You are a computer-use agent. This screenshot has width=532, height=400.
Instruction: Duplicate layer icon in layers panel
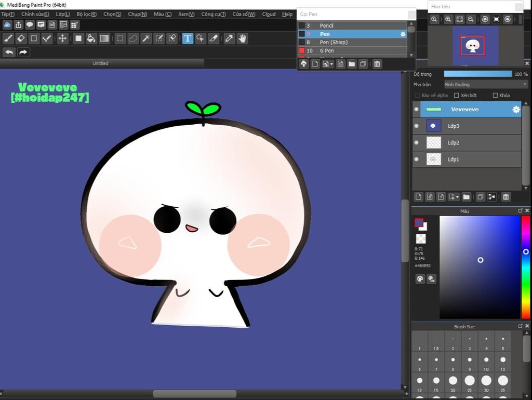(480, 197)
